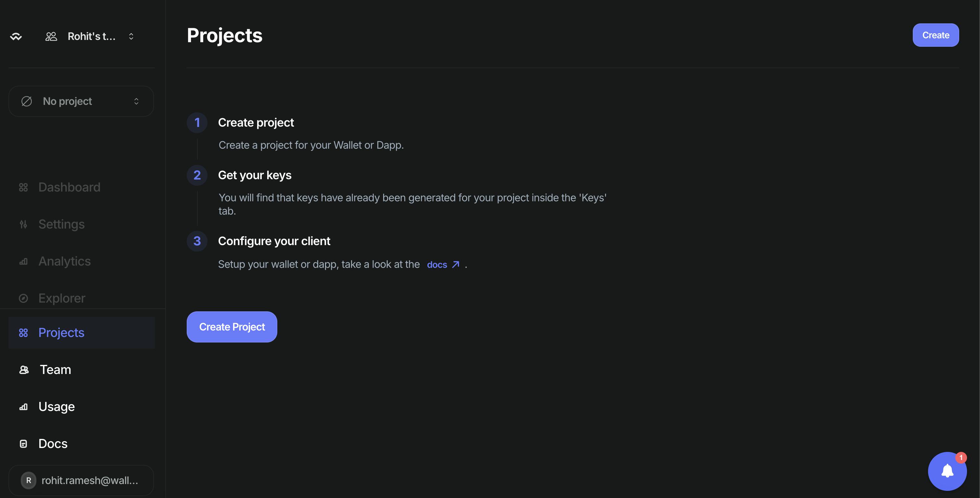
Task: Select the Usage bar-chart icon
Action: 23,406
